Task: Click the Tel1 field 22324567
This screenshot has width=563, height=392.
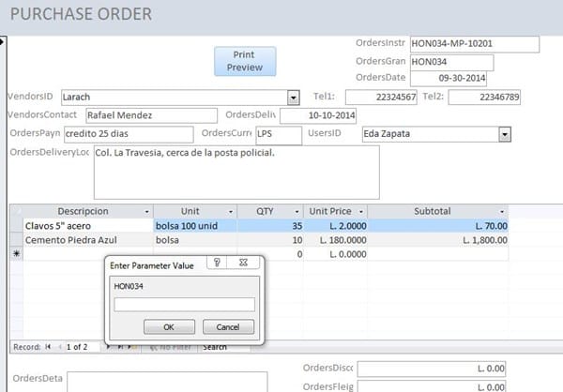Action: pyautogui.click(x=381, y=97)
